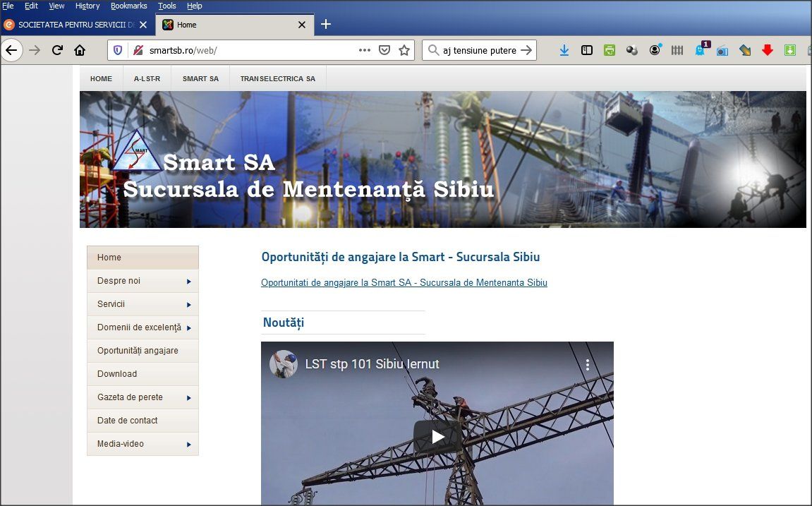
Task: Click the green download box icon
Action: point(789,50)
